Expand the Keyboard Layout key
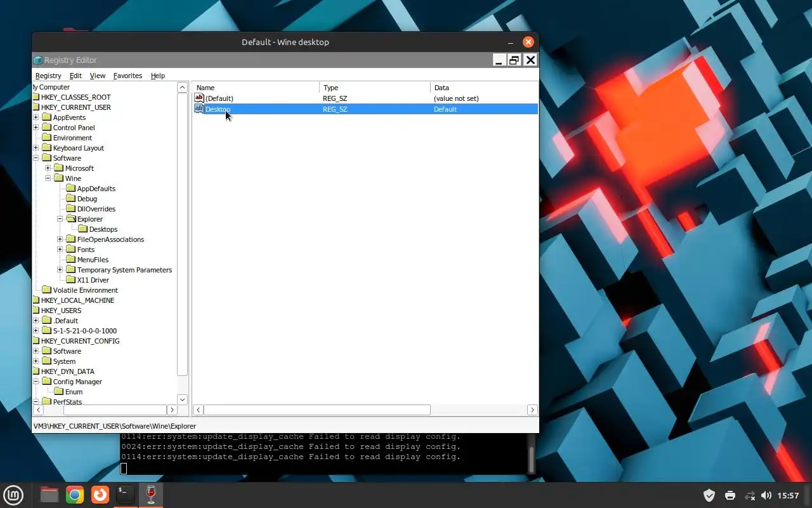Screen dimensions: 812x508 pyautogui.click(x=36, y=148)
